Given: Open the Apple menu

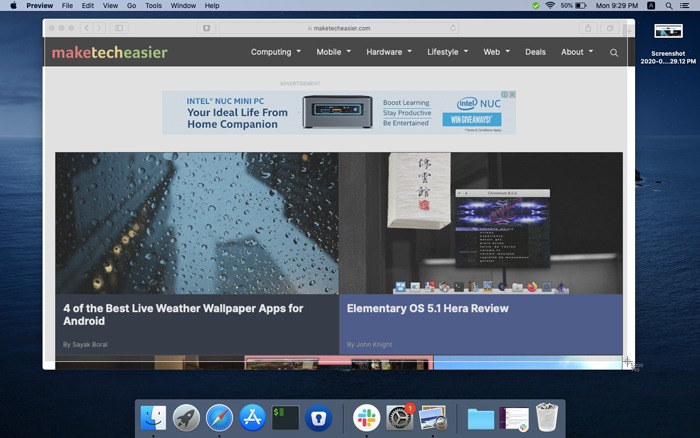Looking at the screenshot, I should (13, 5).
